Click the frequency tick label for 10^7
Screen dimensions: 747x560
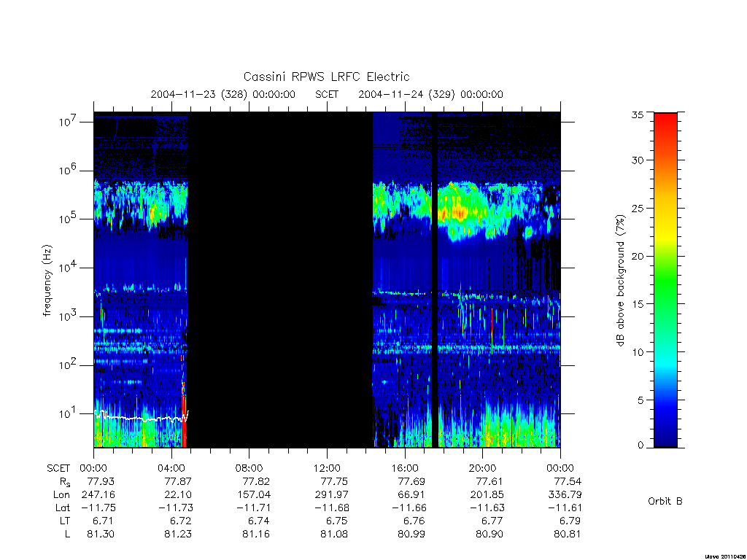(x=69, y=122)
